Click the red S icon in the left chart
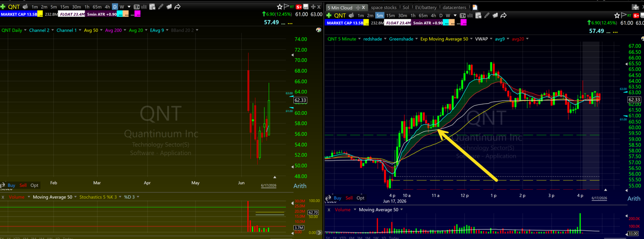This screenshot has width=644, height=239. click(299, 7)
